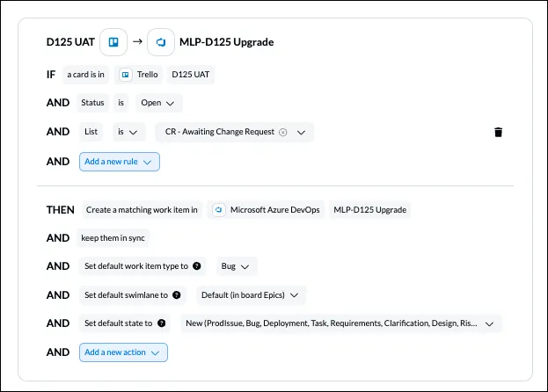Click the arrow between the two tool icons
The height and width of the screenshot is (392, 548).
click(x=137, y=42)
